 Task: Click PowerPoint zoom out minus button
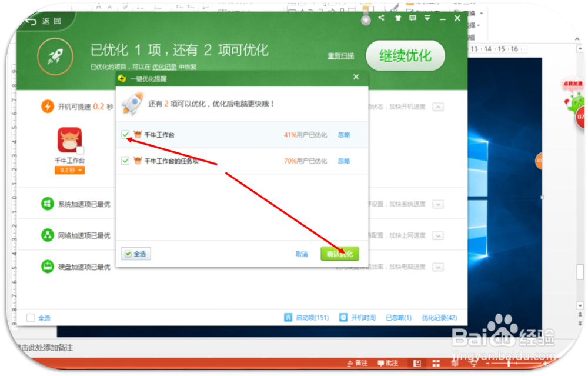point(487,363)
